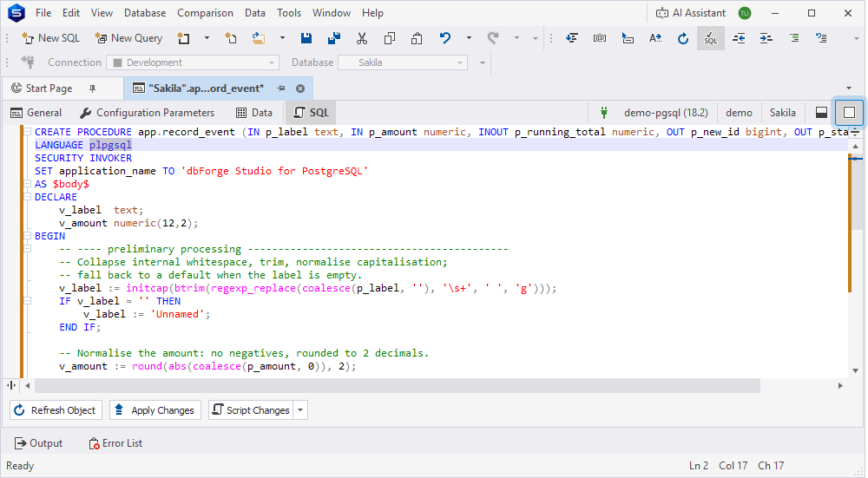Open the dropdown arrow after the new document icon
Image resolution: width=868 pixels, height=478 pixels.
[x=207, y=38]
